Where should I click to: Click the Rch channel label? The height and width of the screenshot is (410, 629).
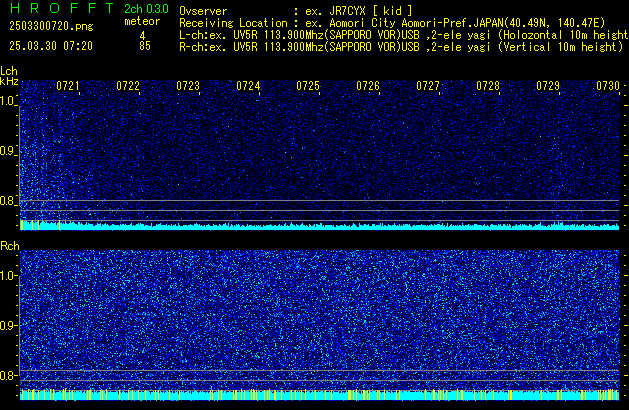point(10,246)
